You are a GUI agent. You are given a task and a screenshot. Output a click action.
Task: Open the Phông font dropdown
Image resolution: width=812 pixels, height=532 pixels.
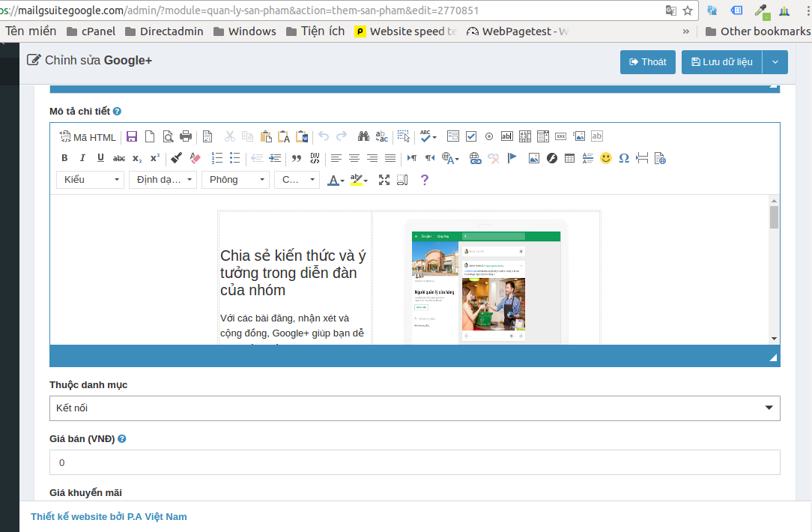tap(236, 180)
